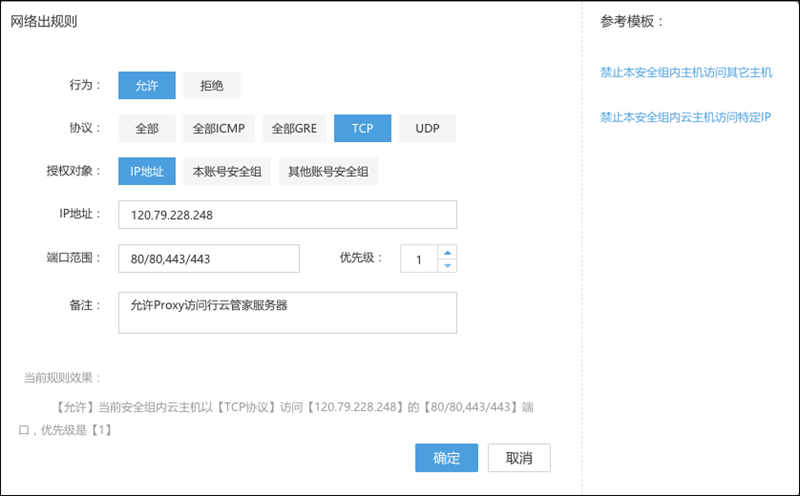Select the 允许 behavior option
Screen dimensions: 800x496
(146, 86)
